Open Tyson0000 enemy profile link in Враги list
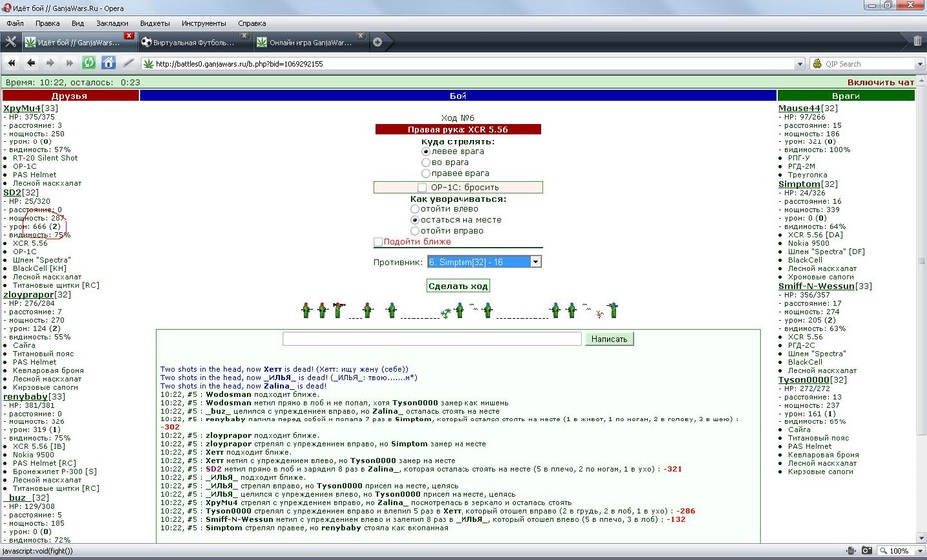This screenshot has height=560, width=927. tap(804, 380)
